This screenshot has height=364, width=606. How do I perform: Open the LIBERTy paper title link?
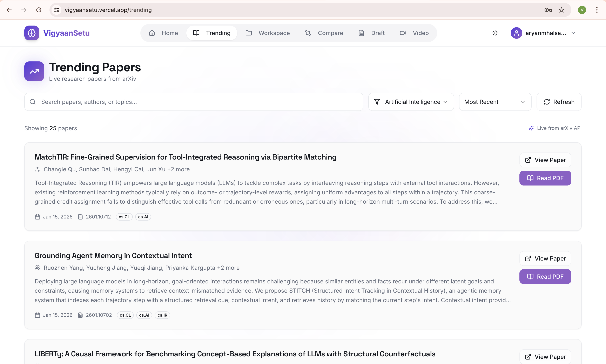(x=235, y=354)
